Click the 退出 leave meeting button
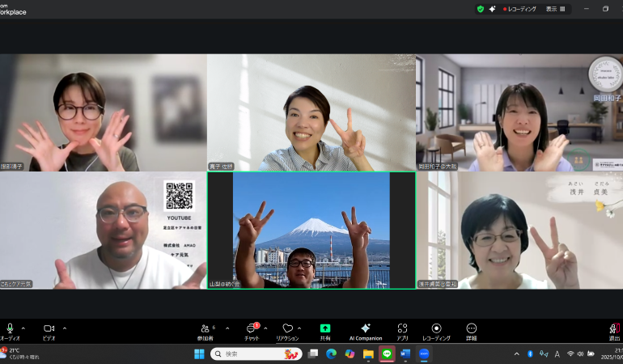Viewport: 623px width, 364px height. (x=614, y=330)
